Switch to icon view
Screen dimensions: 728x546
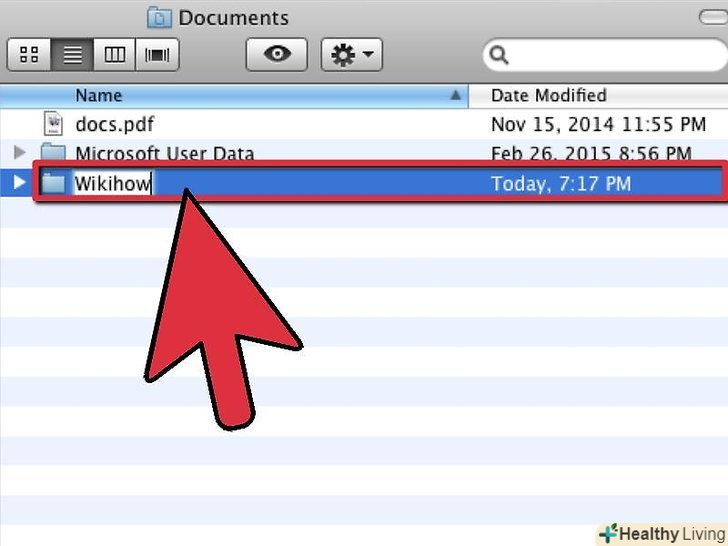coord(29,55)
